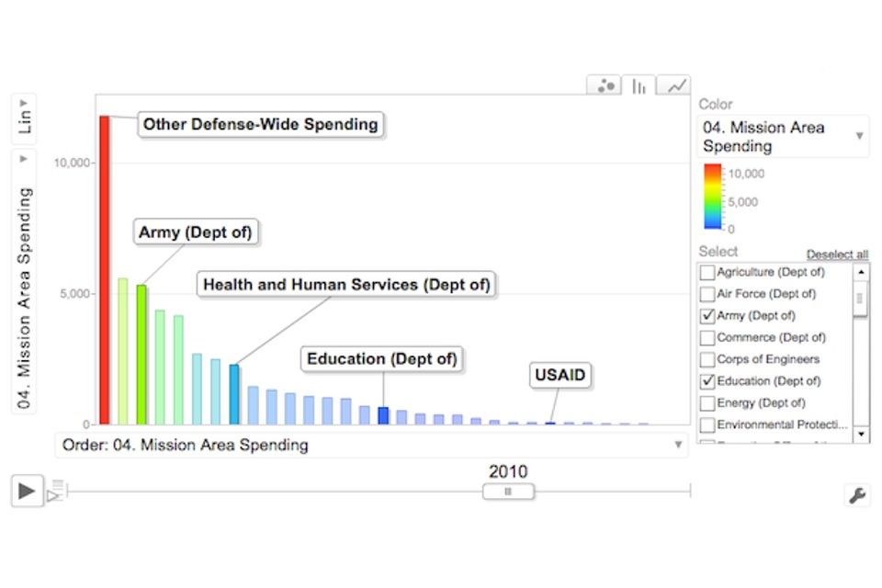The height and width of the screenshot is (588, 882).
Task: Open the Lin scale dropdown
Action: click(24, 115)
